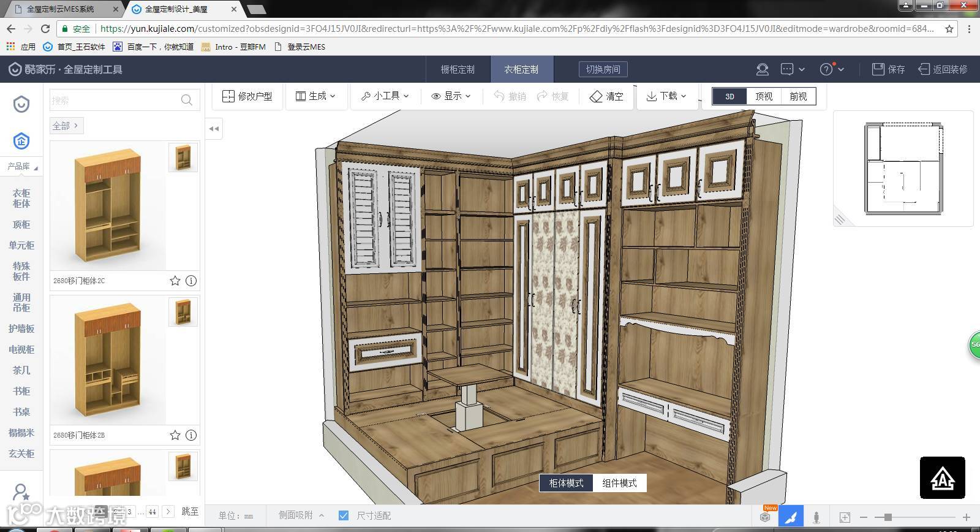Bookmark this page with the star icon
The width and height of the screenshot is (980, 532).
[949, 29]
